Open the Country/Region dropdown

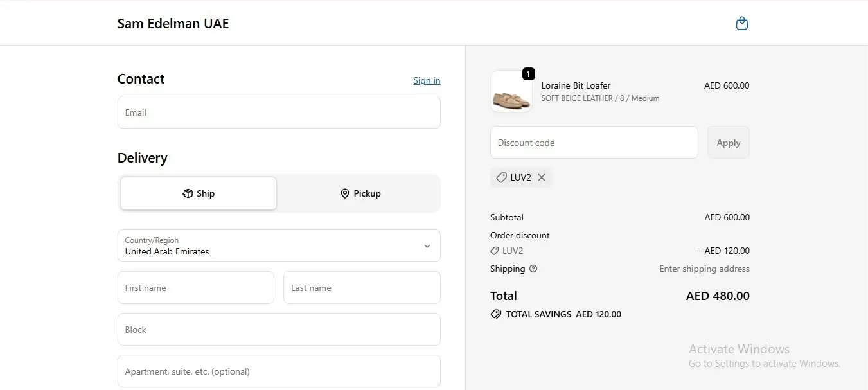[279, 245]
